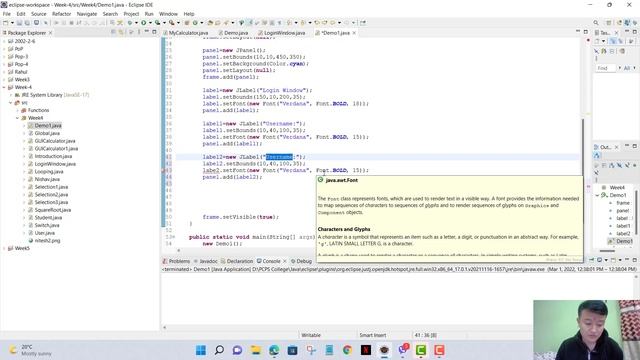Maximize the editor area
Image resolution: width=640 pixels, height=360 pixels.
586,32
